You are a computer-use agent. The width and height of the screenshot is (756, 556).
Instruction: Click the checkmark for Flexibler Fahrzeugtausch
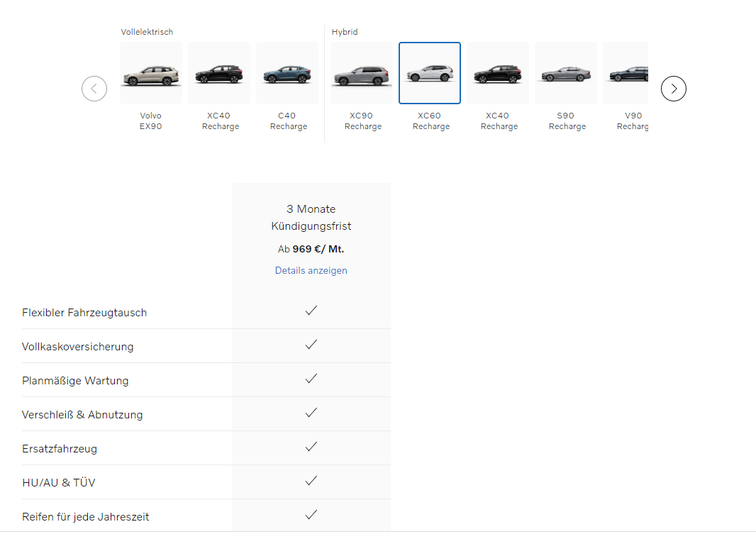[311, 311]
